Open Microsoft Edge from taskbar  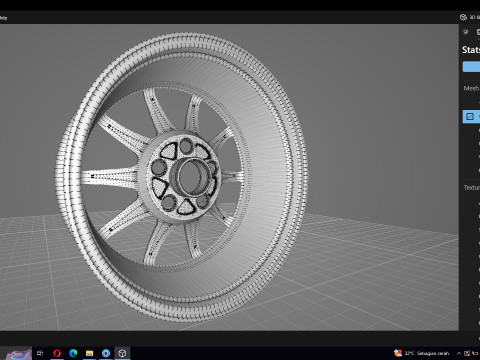[73, 353]
